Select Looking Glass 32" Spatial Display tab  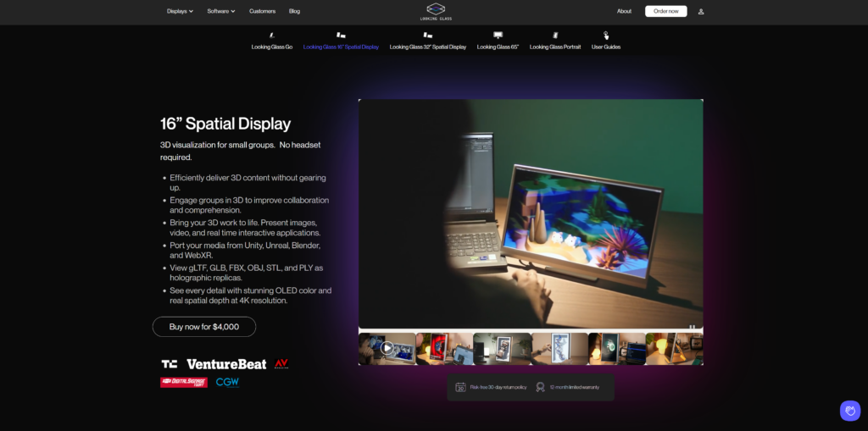tap(428, 47)
